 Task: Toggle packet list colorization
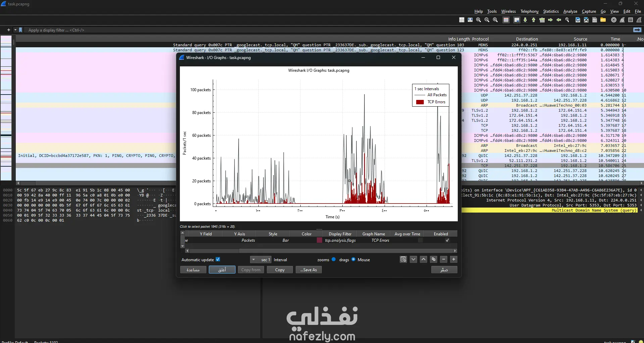click(506, 20)
